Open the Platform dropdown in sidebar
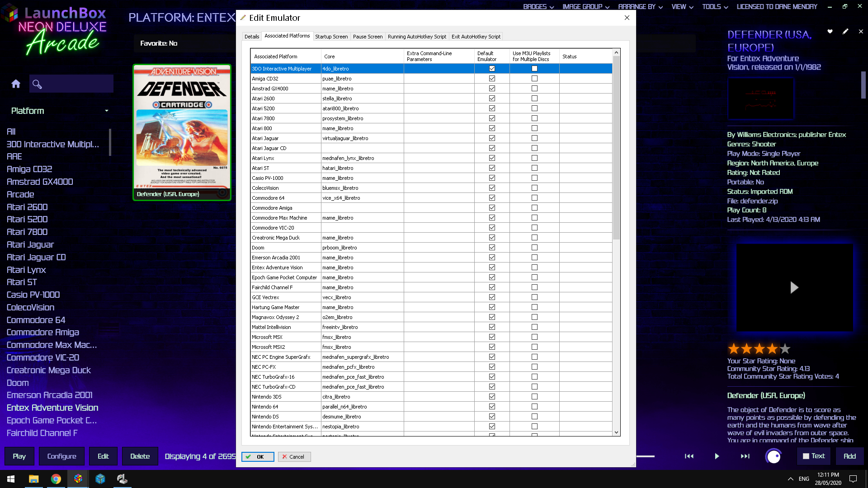868x488 pixels. coord(60,111)
